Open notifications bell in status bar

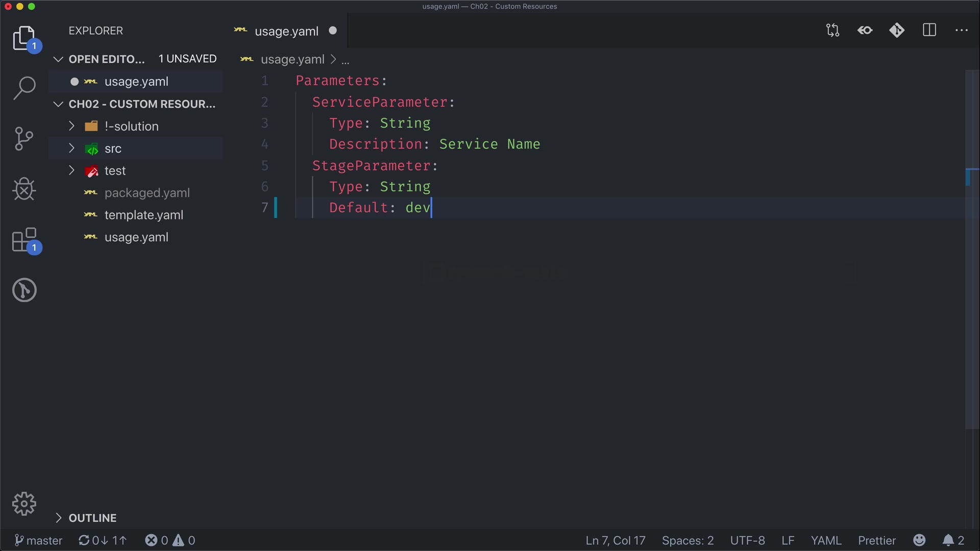tap(948, 540)
